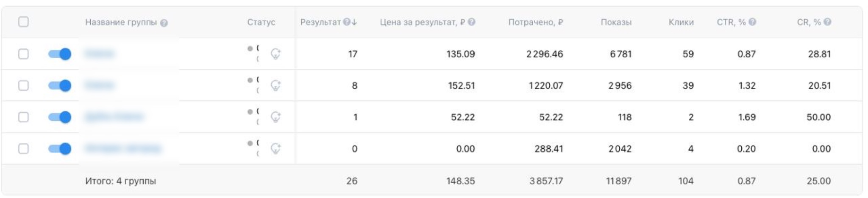Click help icon beside Результат header
Viewport: 868px width, 198px height.
tap(347, 22)
